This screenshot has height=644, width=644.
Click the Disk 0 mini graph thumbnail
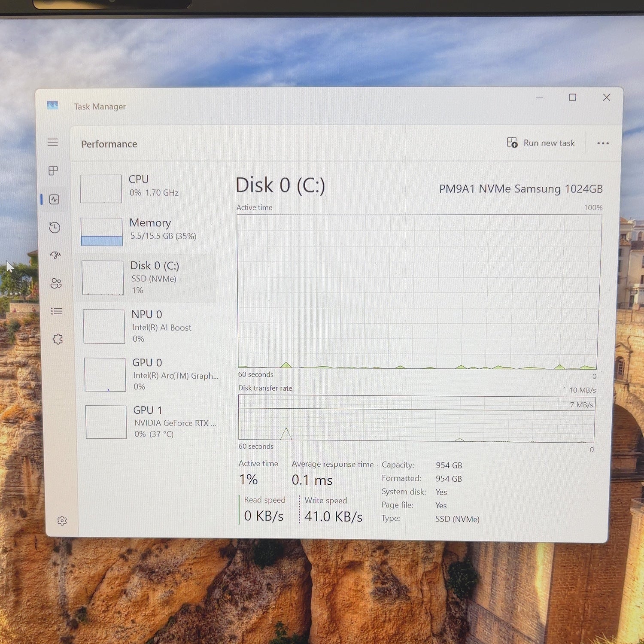[x=103, y=278]
